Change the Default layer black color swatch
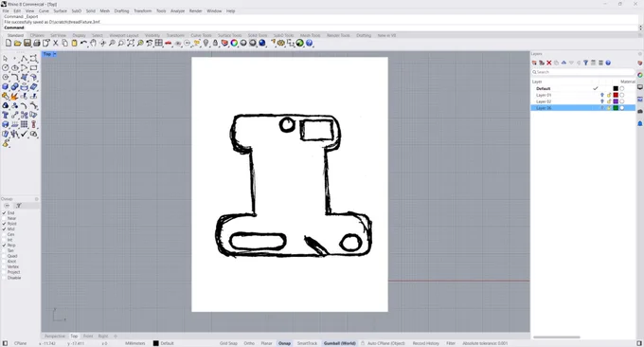644x347 pixels. 616,88
